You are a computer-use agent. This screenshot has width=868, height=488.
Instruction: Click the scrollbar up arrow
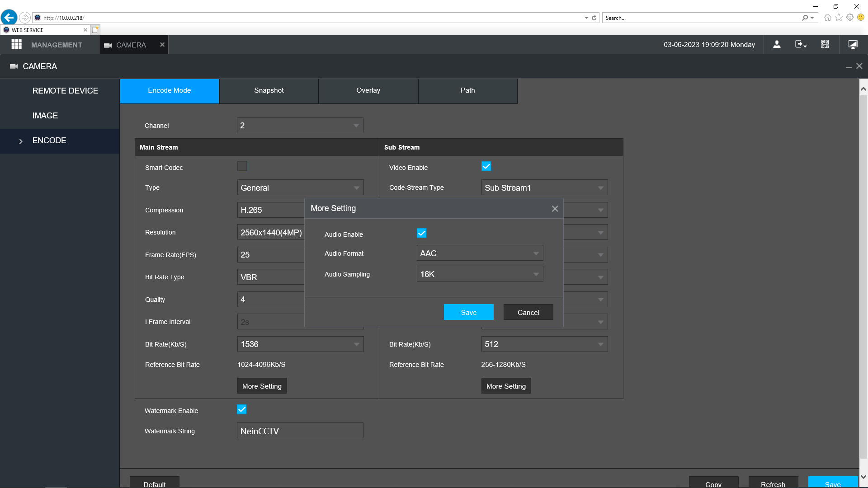(x=863, y=89)
